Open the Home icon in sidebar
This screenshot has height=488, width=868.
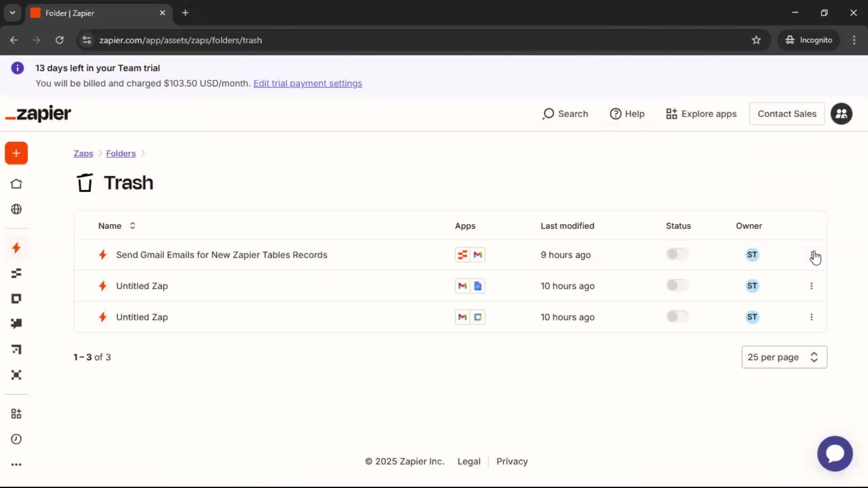coord(16,184)
